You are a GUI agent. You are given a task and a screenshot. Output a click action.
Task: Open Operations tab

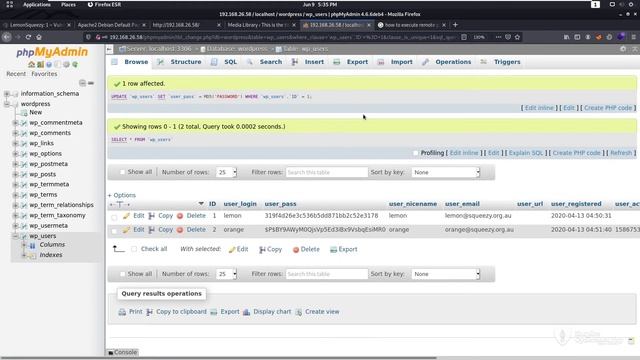(447, 62)
